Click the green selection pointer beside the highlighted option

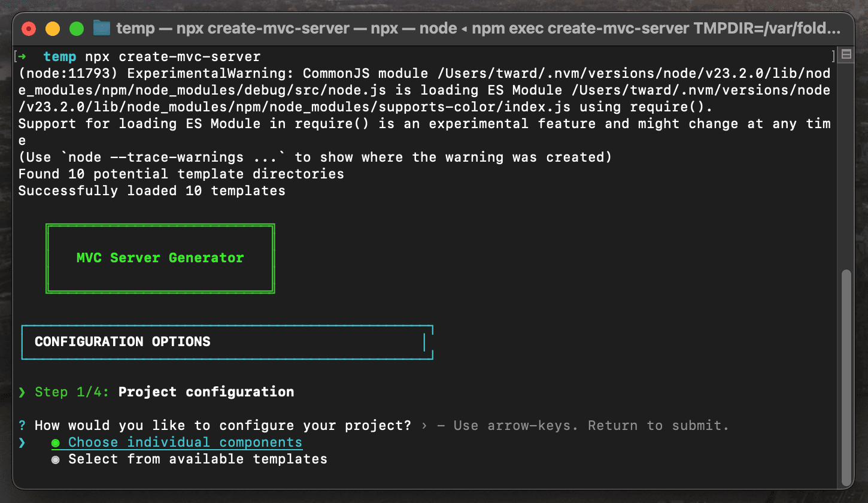tap(22, 442)
